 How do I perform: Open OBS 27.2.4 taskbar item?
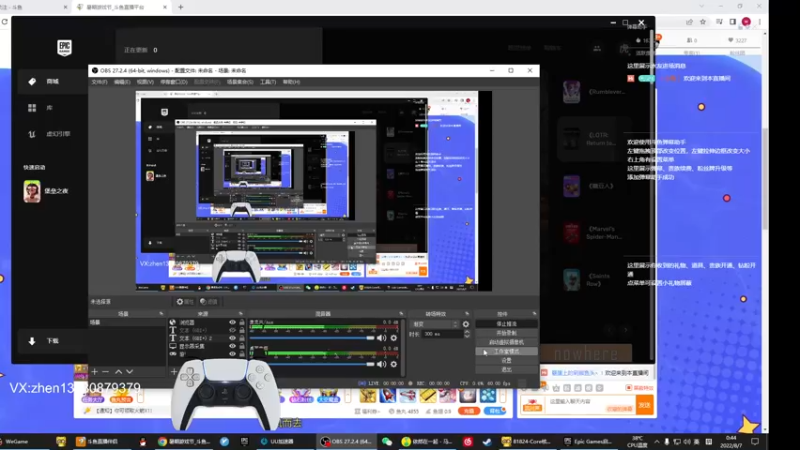click(x=346, y=441)
